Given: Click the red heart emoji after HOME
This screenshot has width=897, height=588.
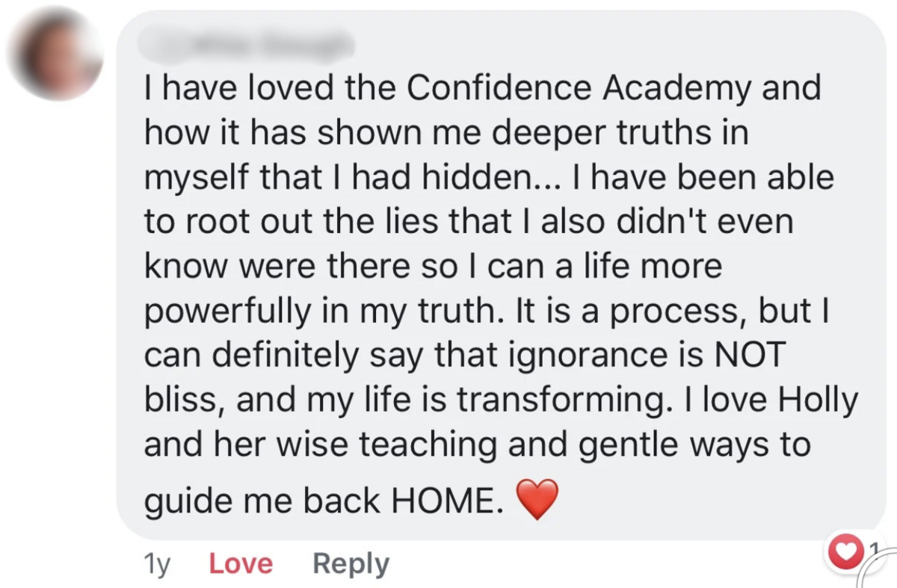Looking at the screenshot, I should click(537, 500).
